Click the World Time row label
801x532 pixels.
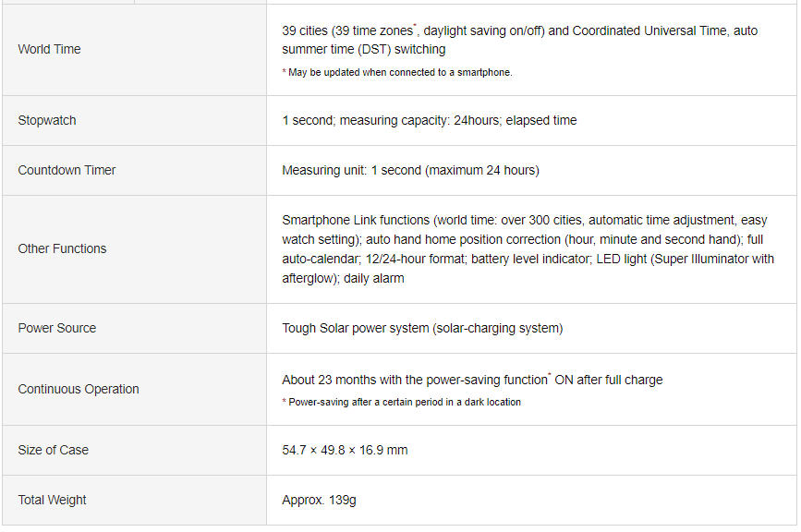tap(49, 49)
